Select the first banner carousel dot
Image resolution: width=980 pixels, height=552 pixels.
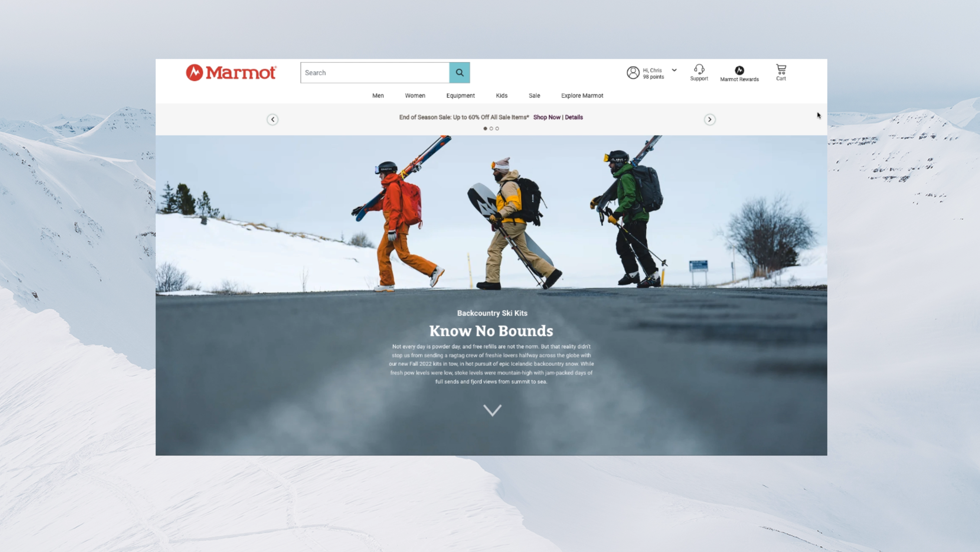tap(485, 129)
